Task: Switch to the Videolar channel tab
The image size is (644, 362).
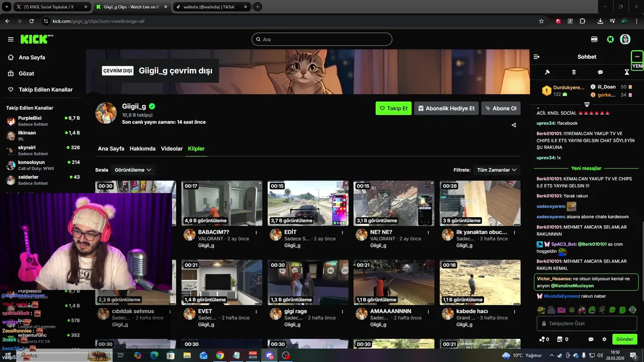Action: (172, 149)
